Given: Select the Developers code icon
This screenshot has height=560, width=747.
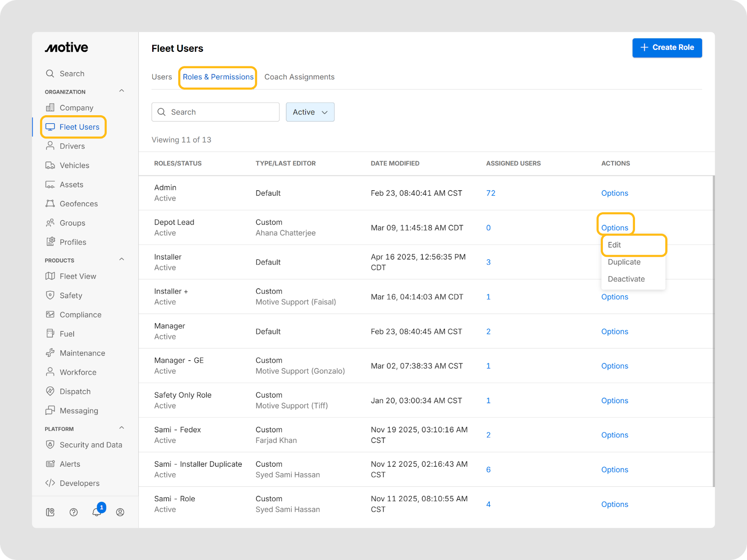Looking at the screenshot, I should [x=50, y=483].
